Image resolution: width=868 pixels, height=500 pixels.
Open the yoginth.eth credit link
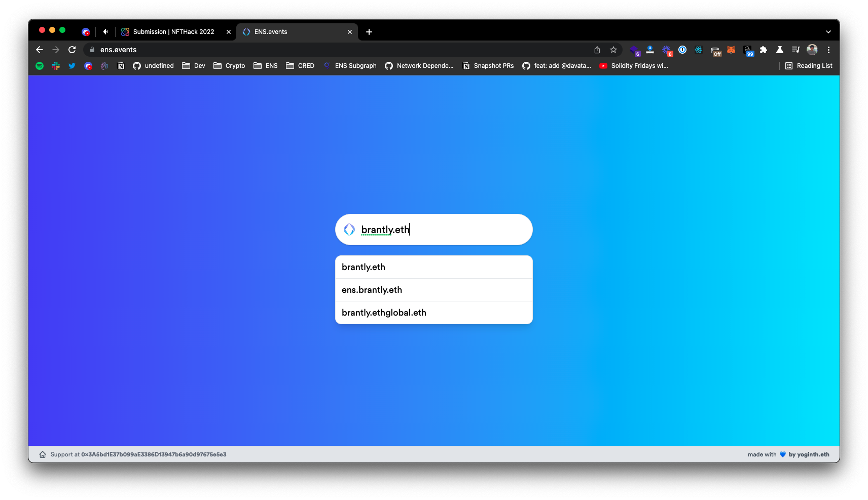tap(809, 454)
